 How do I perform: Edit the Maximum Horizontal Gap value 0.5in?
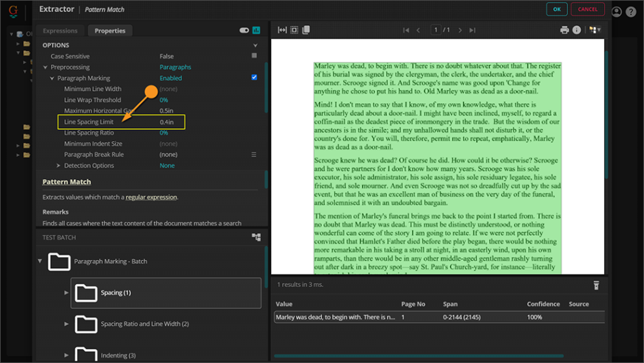pyautogui.click(x=166, y=111)
